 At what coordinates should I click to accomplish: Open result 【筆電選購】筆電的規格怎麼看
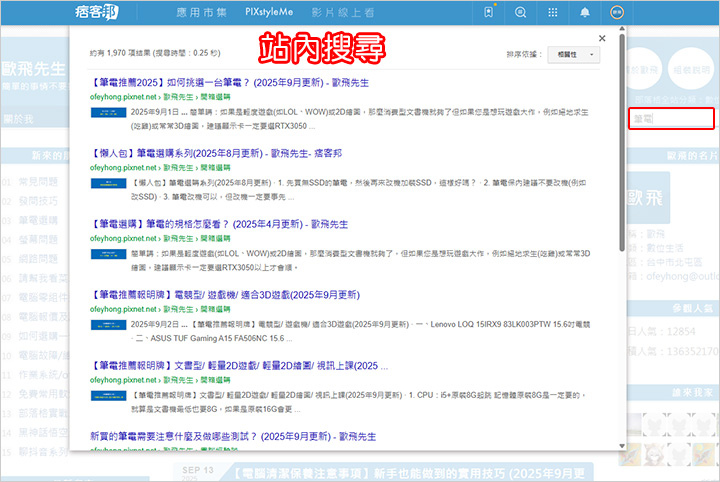click(x=219, y=224)
